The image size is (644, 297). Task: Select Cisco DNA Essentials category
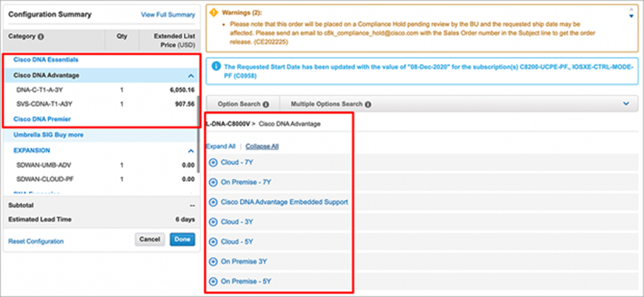pyautogui.click(x=46, y=60)
